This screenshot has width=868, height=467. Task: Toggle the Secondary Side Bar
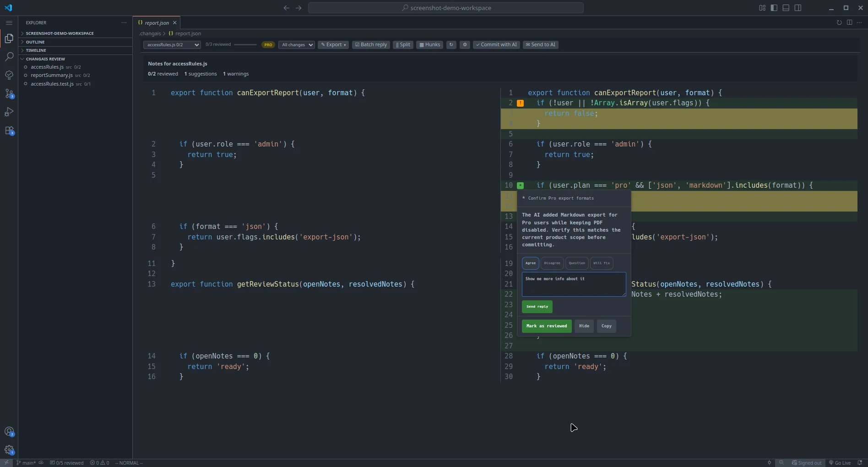tap(798, 8)
